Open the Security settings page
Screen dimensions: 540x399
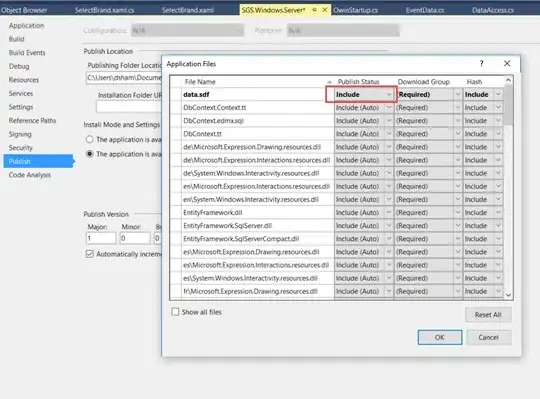(21, 148)
